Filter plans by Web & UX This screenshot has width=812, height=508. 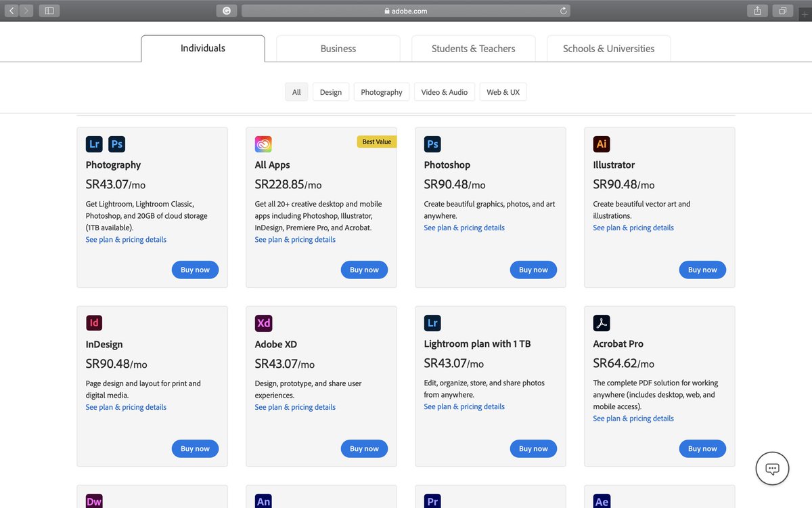503,92
